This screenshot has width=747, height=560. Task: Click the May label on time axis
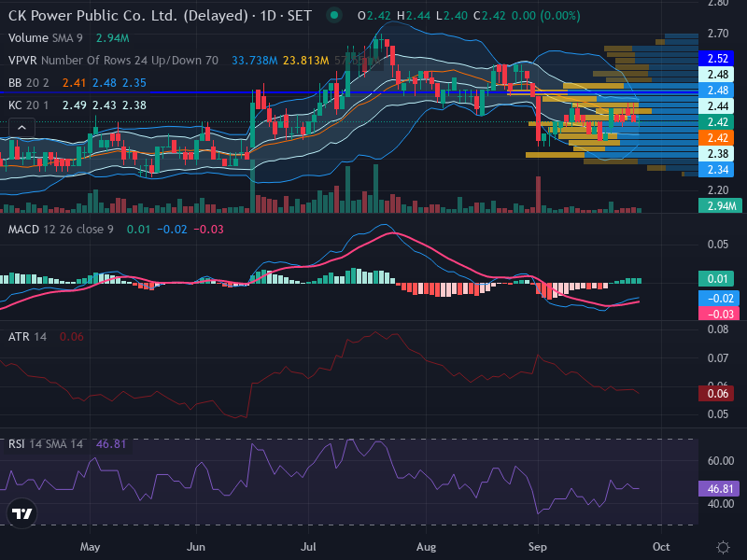(90, 547)
